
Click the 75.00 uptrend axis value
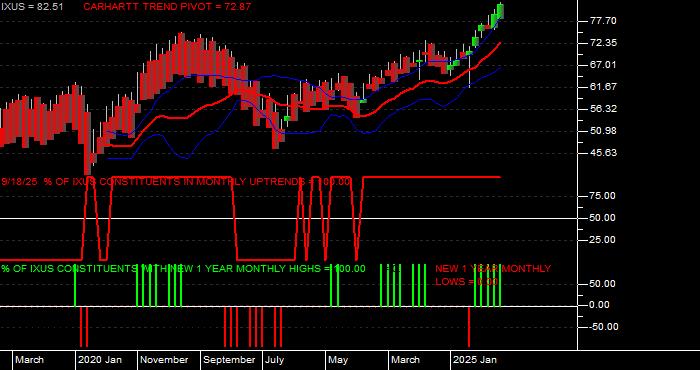(x=604, y=196)
